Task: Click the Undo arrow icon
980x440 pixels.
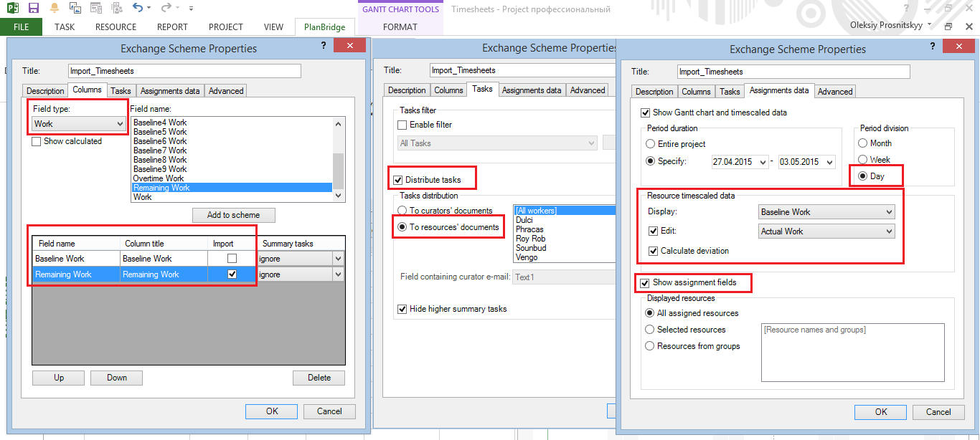Action: click(x=138, y=8)
